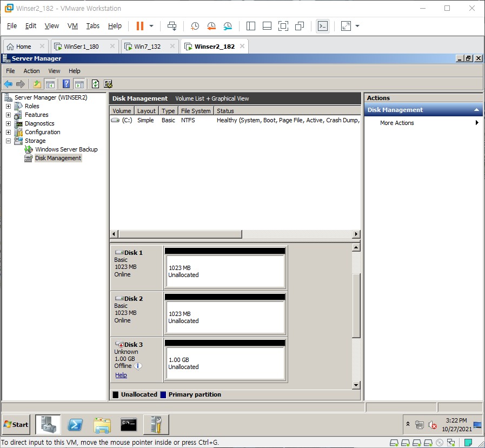Switch to the Win7_132 tab
The height and width of the screenshot is (448, 485).
coord(147,47)
